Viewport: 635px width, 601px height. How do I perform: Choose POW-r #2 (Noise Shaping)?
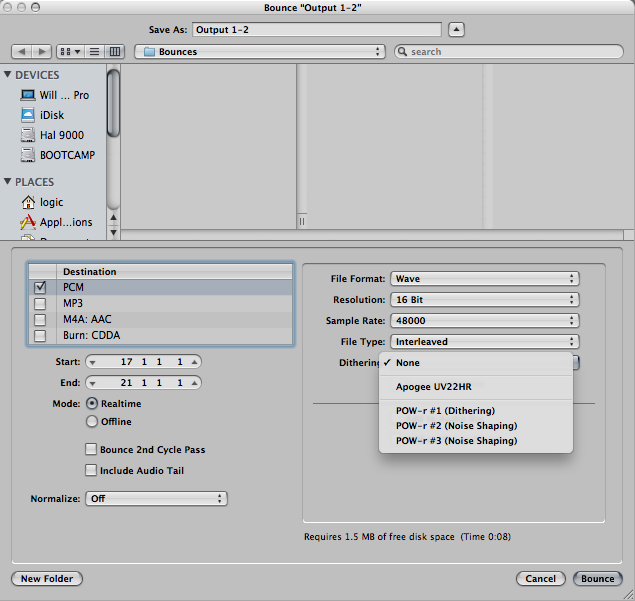(476, 426)
